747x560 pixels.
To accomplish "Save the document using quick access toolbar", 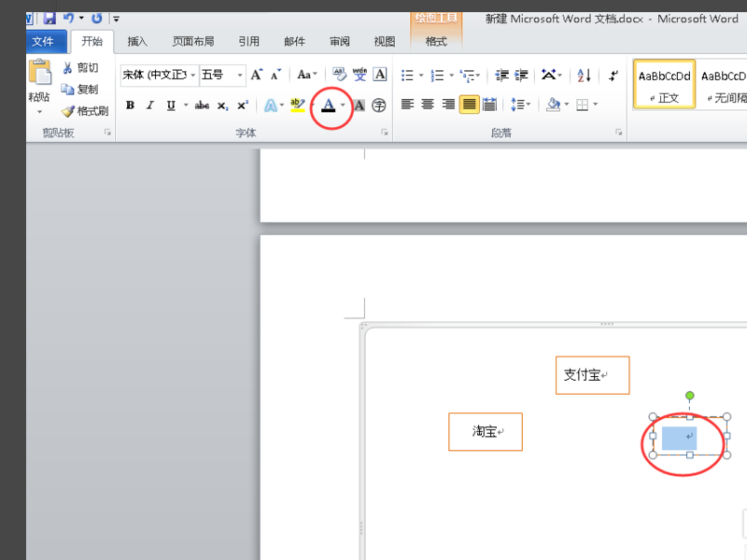I will pyautogui.click(x=49, y=18).
